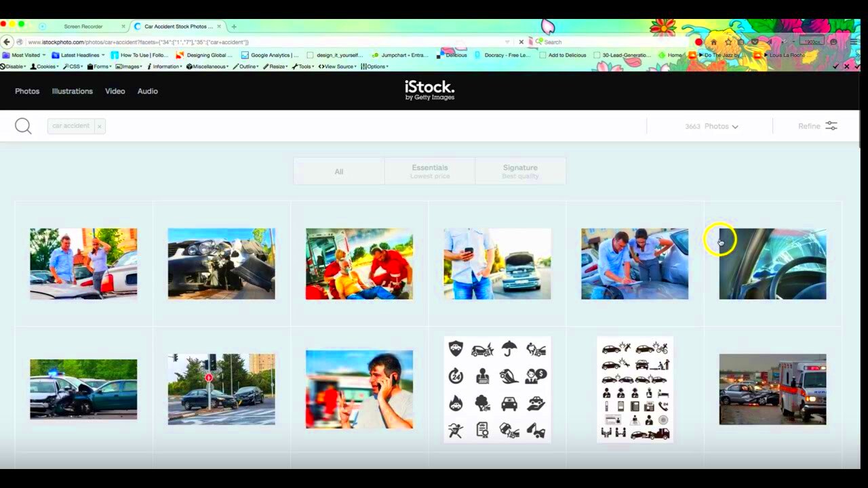Stop page loading with X button
Screen dimensions: 868x488
521,42
